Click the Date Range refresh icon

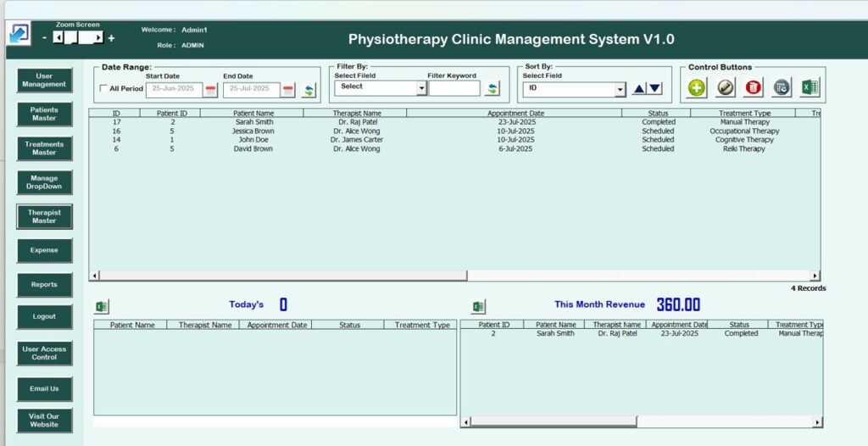point(309,90)
